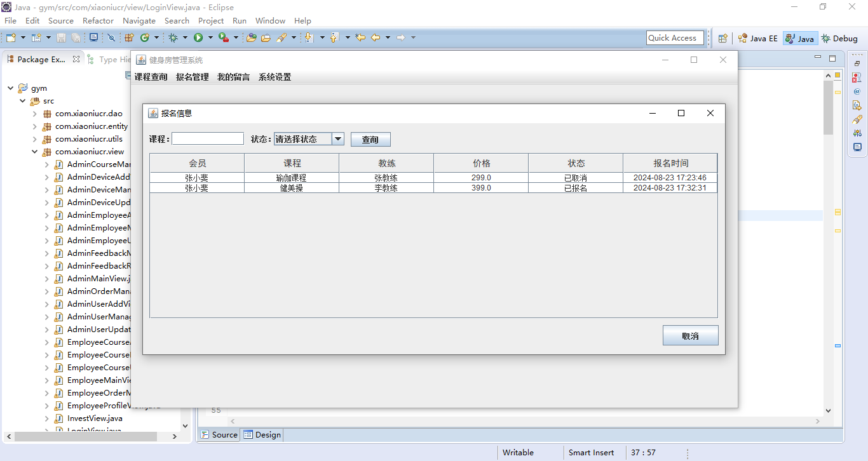The height and width of the screenshot is (461, 868).
Task: Maximize the editor area button
Action: click(x=832, y=58)
